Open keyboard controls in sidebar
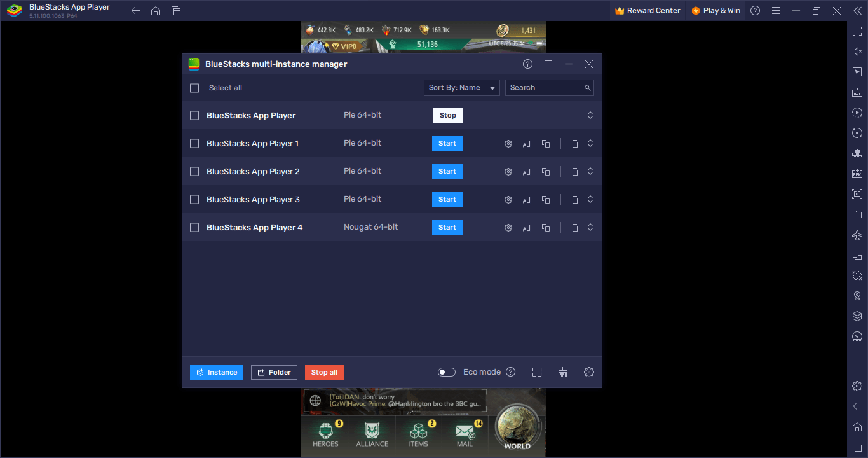 pos(857,92)
